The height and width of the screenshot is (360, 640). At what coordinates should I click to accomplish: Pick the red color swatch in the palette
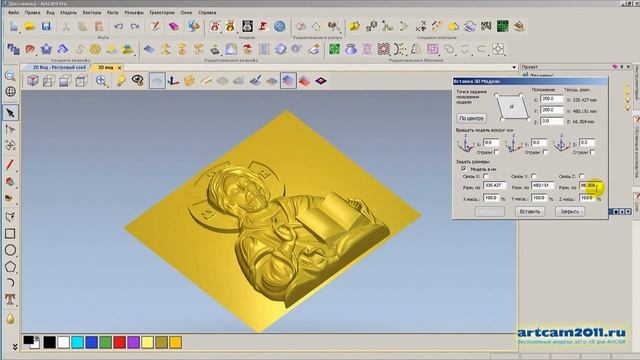(x=120, y=342)
